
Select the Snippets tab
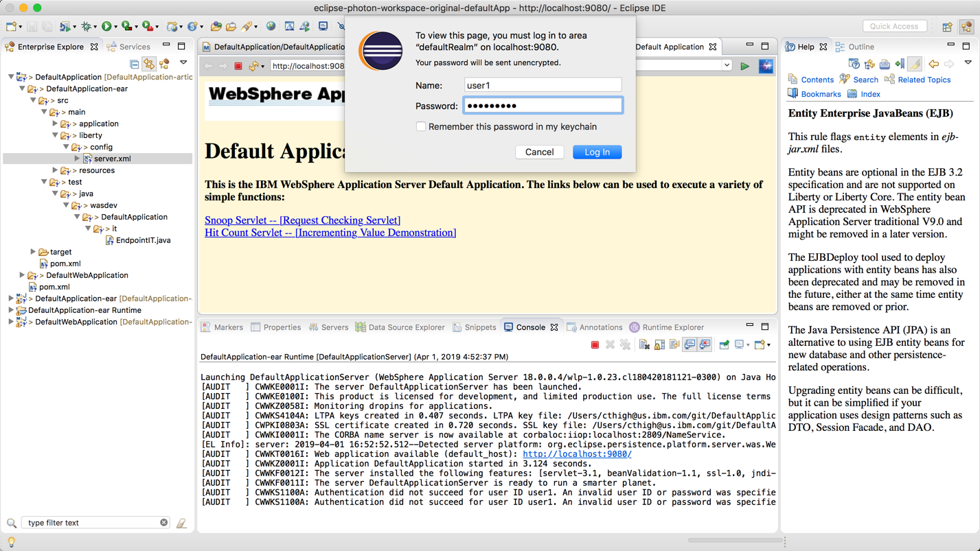click(x=474, y=327)
